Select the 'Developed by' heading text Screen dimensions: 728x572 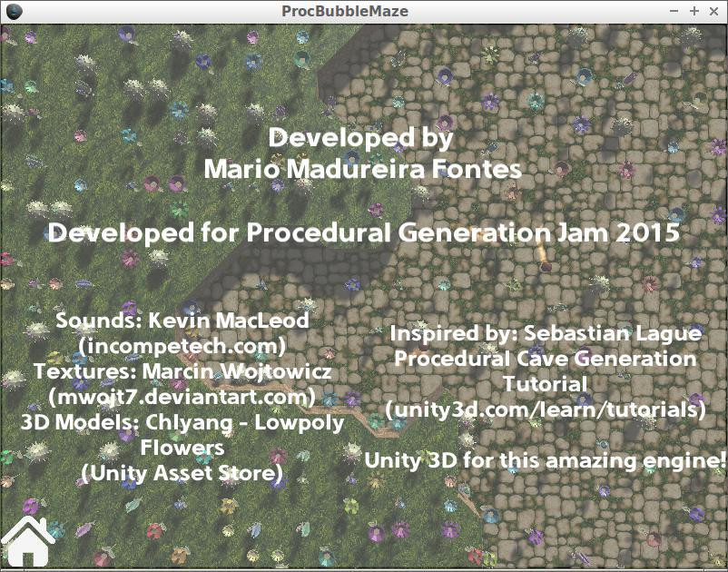tap(360, 138)
